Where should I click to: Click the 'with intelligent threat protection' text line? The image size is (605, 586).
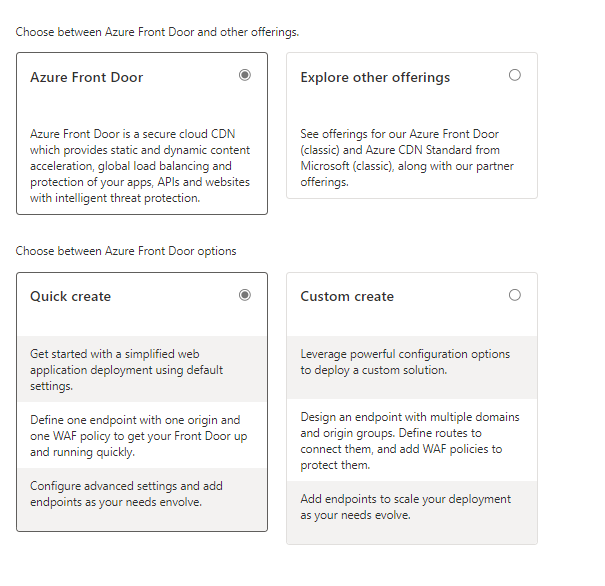[116, 198]
